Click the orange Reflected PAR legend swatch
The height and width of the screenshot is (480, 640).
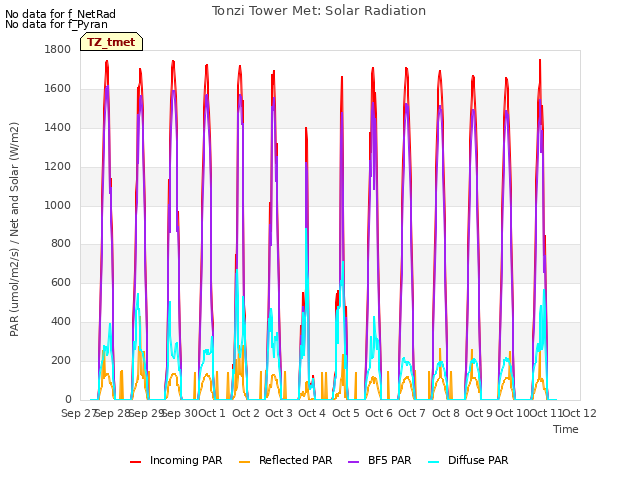coord(244,461)
